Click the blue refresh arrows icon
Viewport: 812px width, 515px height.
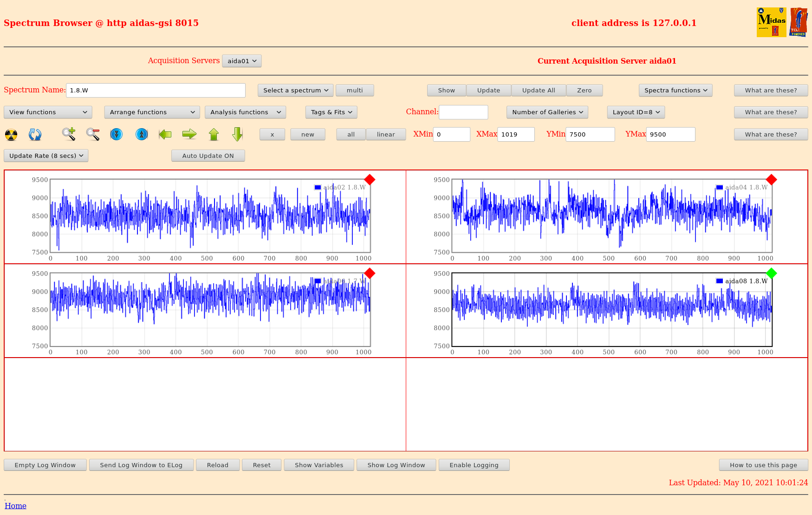[x=35, y=135]
